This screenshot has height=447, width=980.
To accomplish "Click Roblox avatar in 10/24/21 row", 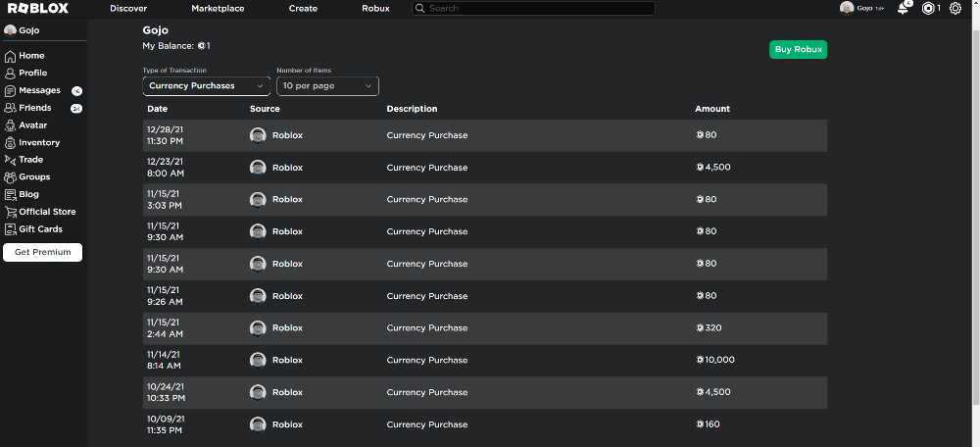I will coord(258,393).
